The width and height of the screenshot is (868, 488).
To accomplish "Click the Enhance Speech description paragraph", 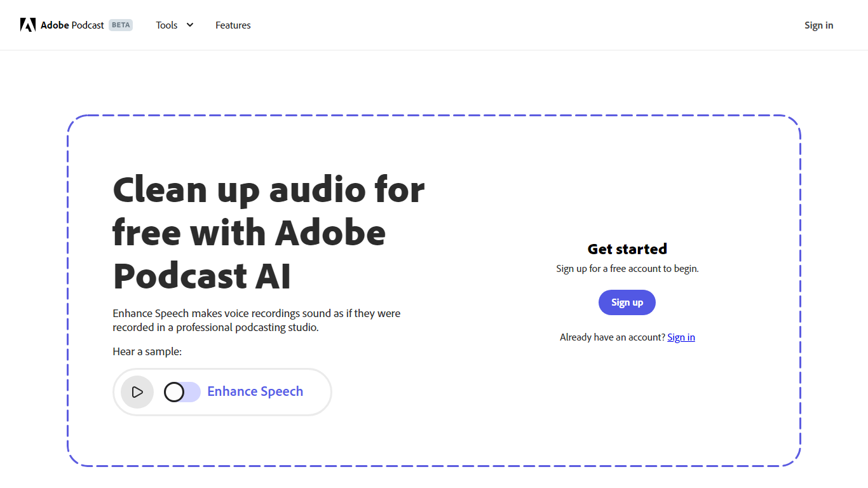I will coord(256,320).
